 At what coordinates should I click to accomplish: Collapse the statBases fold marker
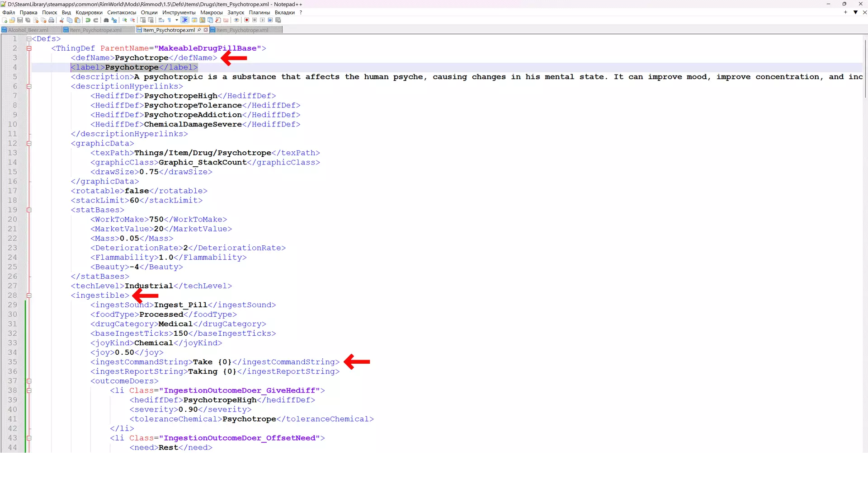29,210
